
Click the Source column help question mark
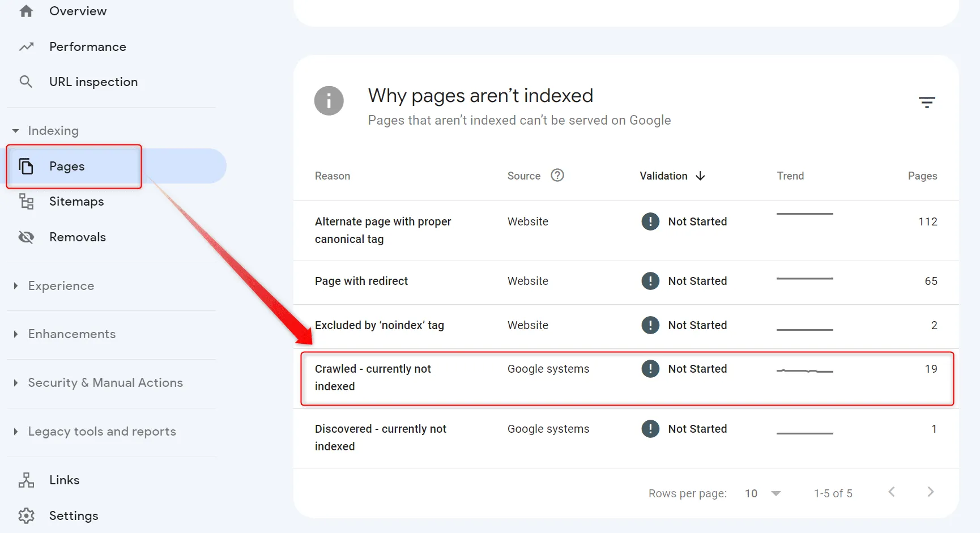557,176
